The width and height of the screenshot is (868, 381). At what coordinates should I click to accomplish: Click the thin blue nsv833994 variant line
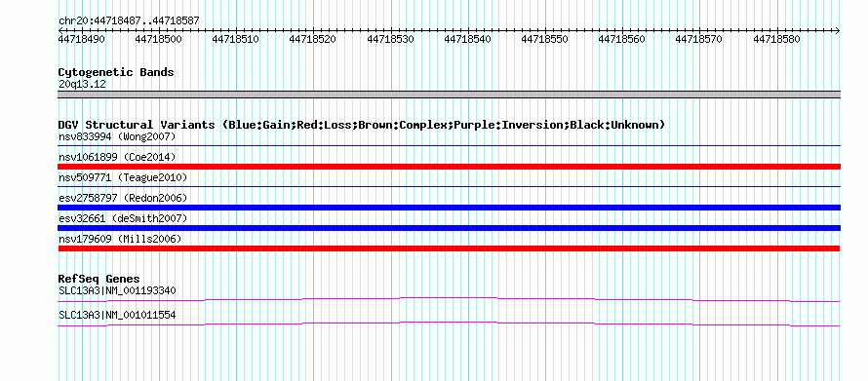tap(449, 145)
